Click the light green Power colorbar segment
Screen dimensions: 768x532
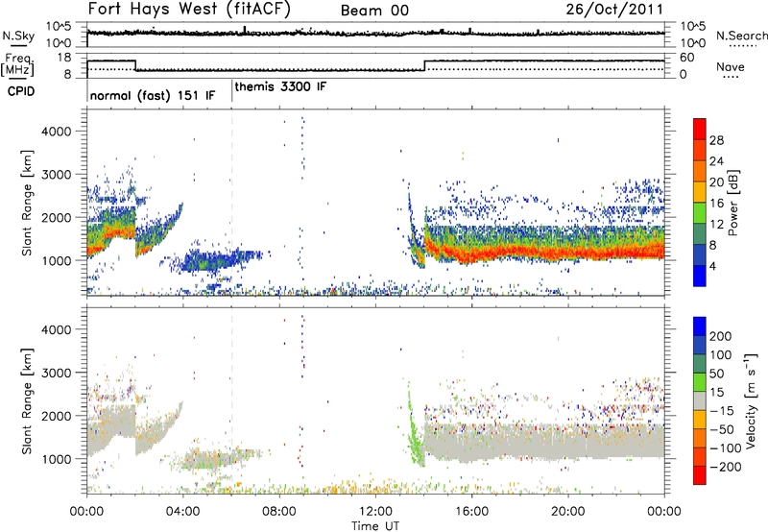[x=700, y=213]
